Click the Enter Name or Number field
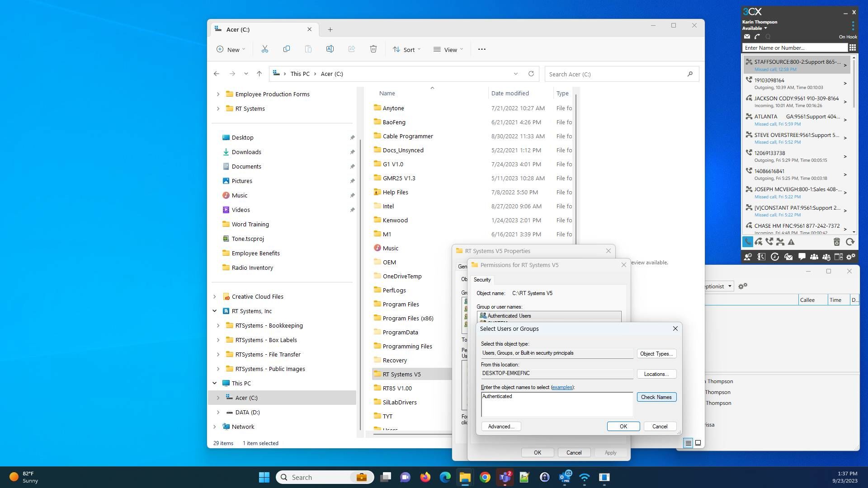The height and width of the screenshot is (488, 868). tap(794, 47)
